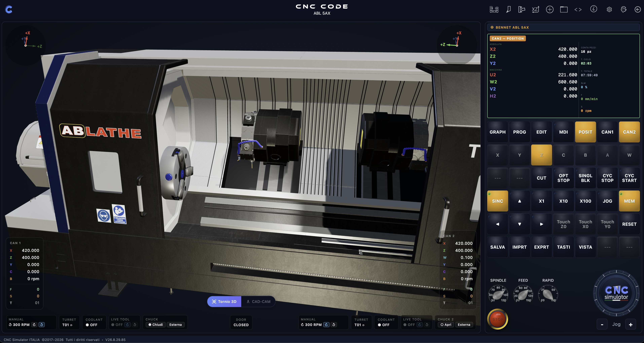Open the XZ axis origin icon
The width and height of the screenshot is (644, 343).
pyautogui.click(x=535, y=9)
